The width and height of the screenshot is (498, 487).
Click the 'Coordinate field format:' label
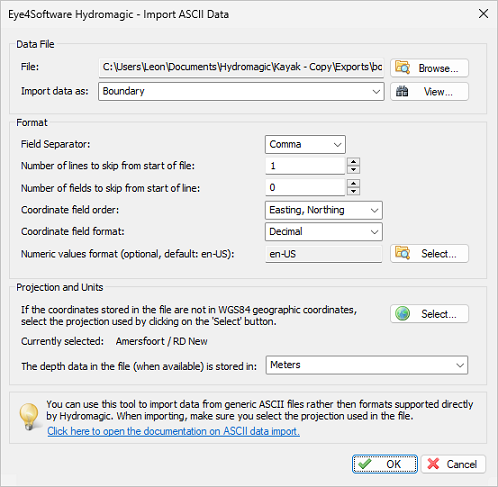(73, 231)
